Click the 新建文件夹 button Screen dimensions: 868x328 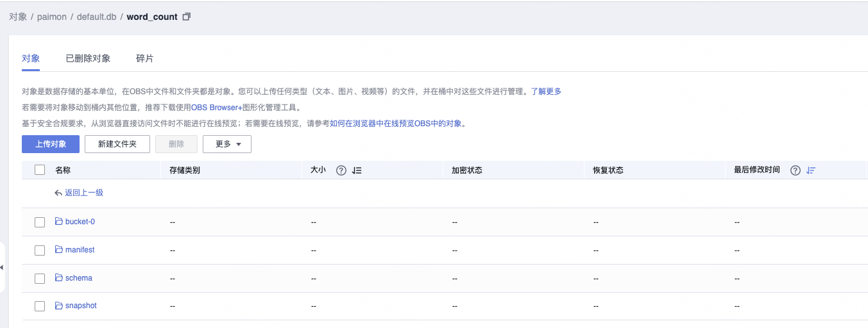[117, 144]
